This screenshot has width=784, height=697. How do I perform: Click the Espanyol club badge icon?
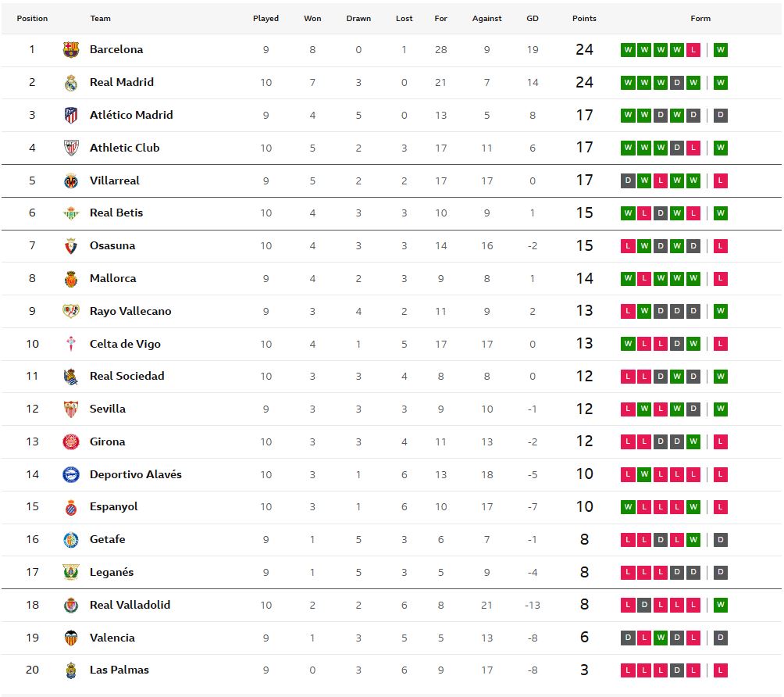pos(71,507)
